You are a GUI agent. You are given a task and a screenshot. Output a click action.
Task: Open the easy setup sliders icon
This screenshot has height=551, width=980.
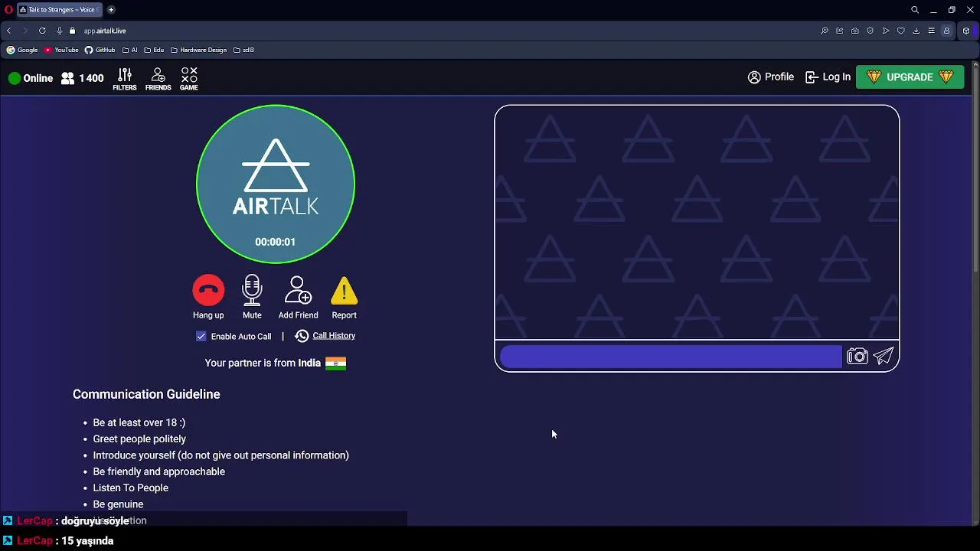pos(932,31)
